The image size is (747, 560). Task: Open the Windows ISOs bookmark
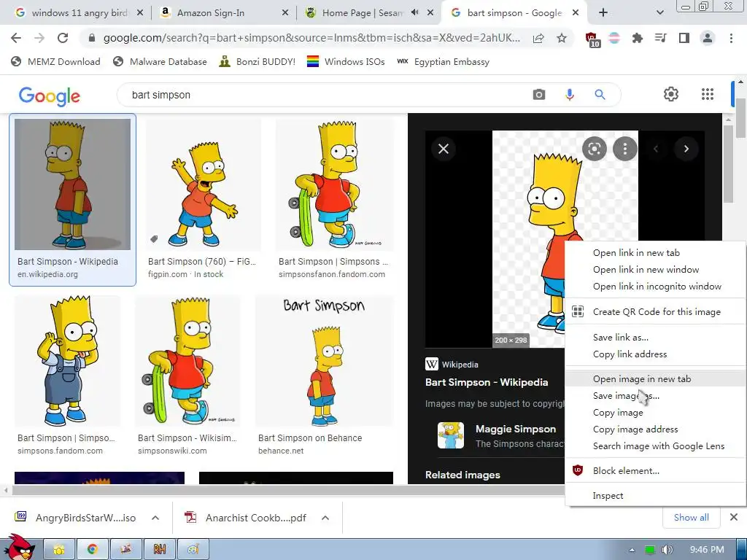(x=346, y=61)
